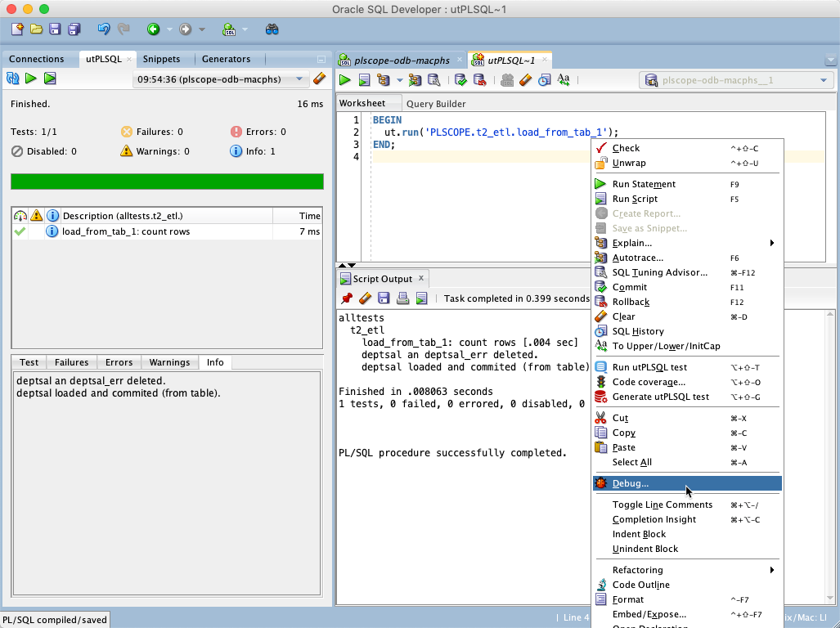Run the worksheet statement with green play icon
The image size is (840, 628).
click(x=344, y=80)
